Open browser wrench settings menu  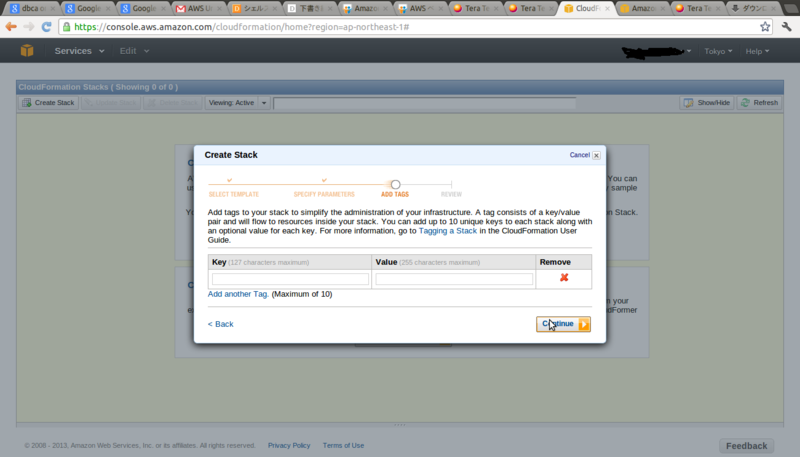pos(786,27)
